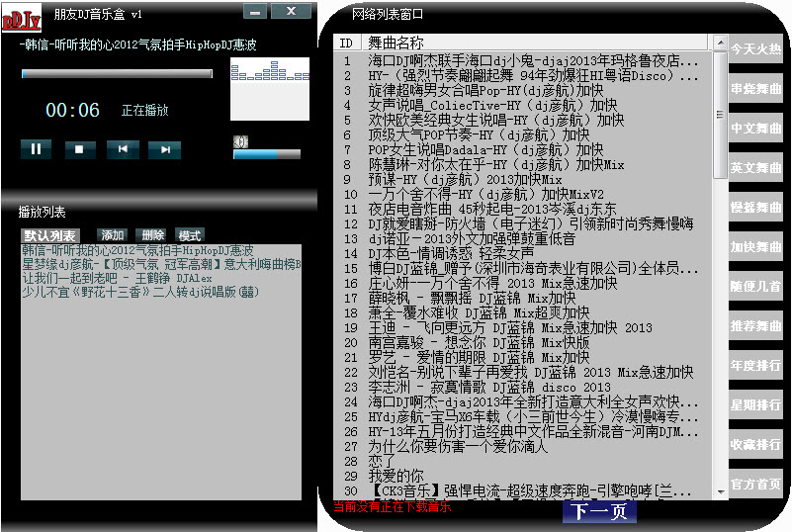
Task: Open the 今天火热 category
Action: (755, 49)
